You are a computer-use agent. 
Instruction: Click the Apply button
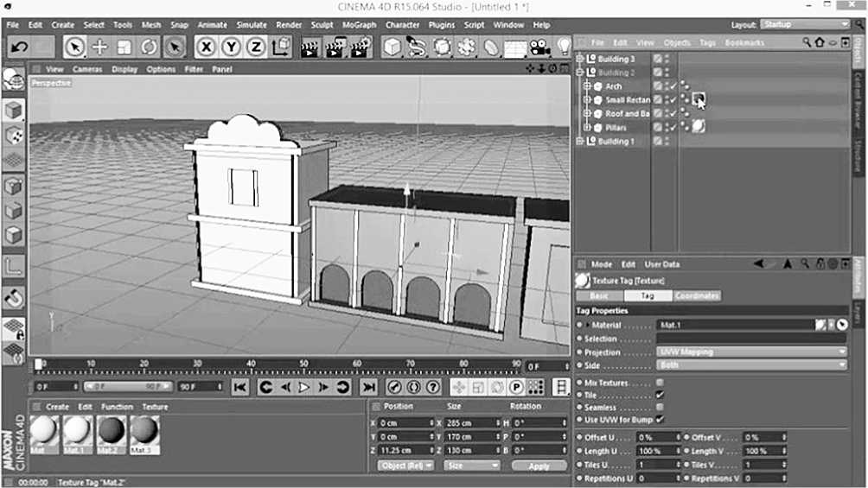point(539,466)
